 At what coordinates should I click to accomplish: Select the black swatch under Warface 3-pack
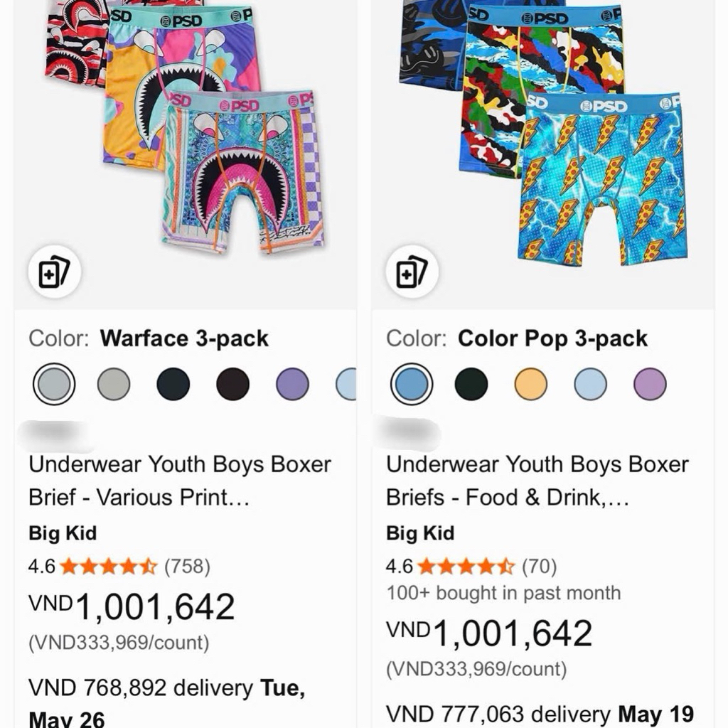(x=233, y=384)
